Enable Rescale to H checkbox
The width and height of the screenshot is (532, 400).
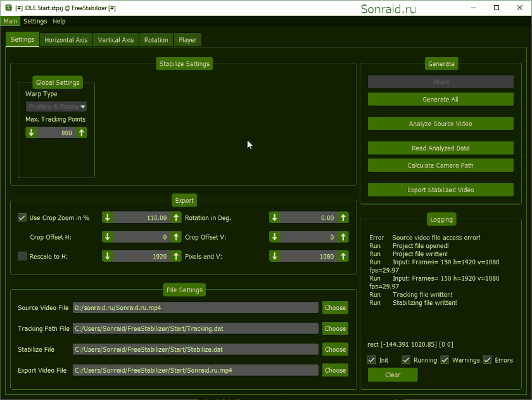pyautogui.click(x=22, y=256)
